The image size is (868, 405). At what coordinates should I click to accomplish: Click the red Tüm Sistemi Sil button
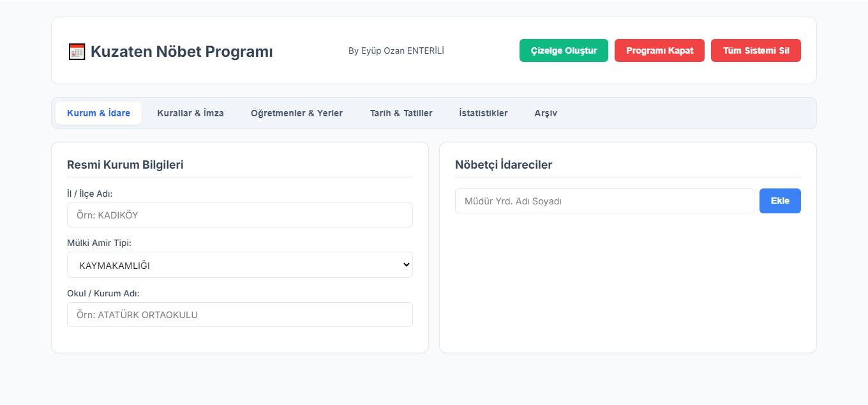[756, 50]
